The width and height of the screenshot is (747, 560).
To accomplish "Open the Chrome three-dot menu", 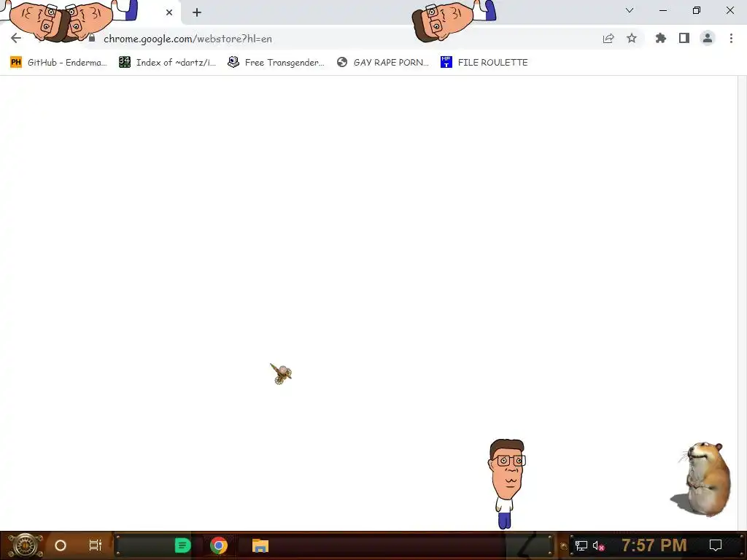I will [x=731, y=38].
